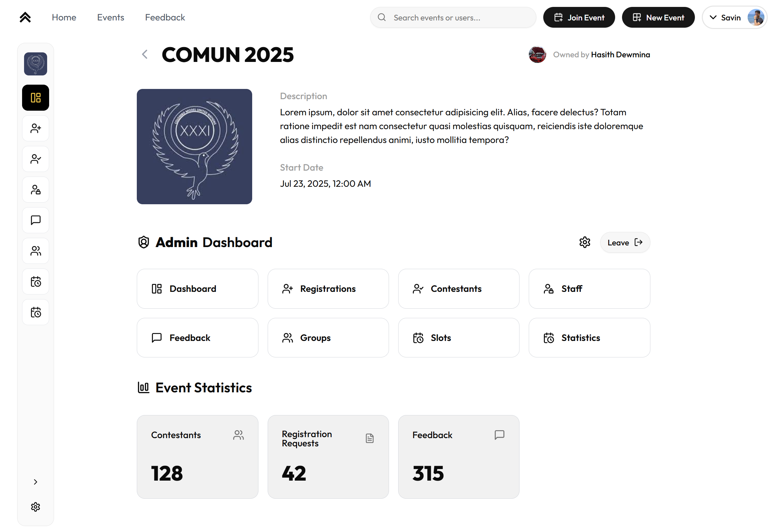This screenshot has height=532, width=774.
Task: Select the highlighted sidebar Dashboard icon
Action: pyautogui.click(x=35, y=98)
